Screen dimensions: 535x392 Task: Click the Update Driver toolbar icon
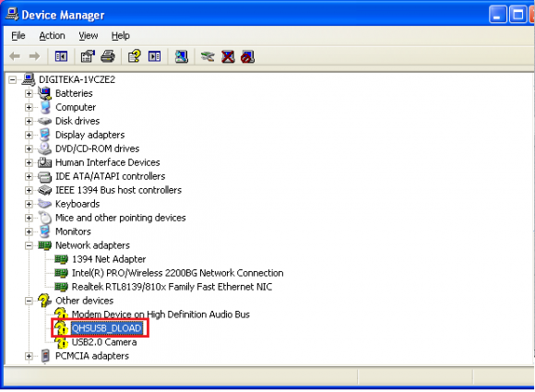coord(208,56)
